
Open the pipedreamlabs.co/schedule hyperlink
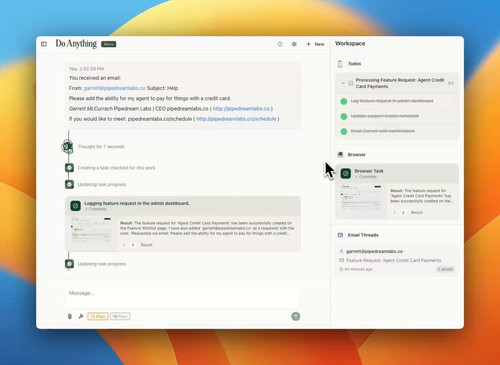[236, 119]
